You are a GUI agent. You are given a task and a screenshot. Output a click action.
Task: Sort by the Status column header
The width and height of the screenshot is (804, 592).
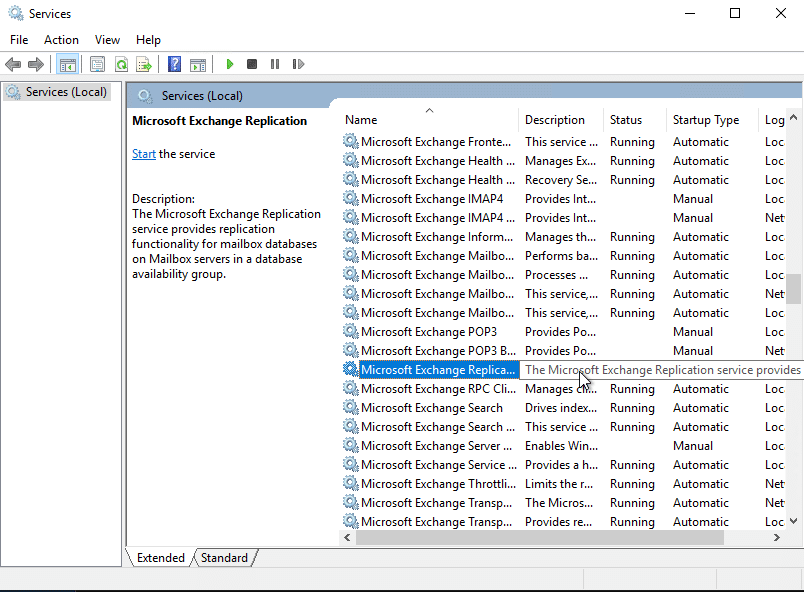click(635, 120)
